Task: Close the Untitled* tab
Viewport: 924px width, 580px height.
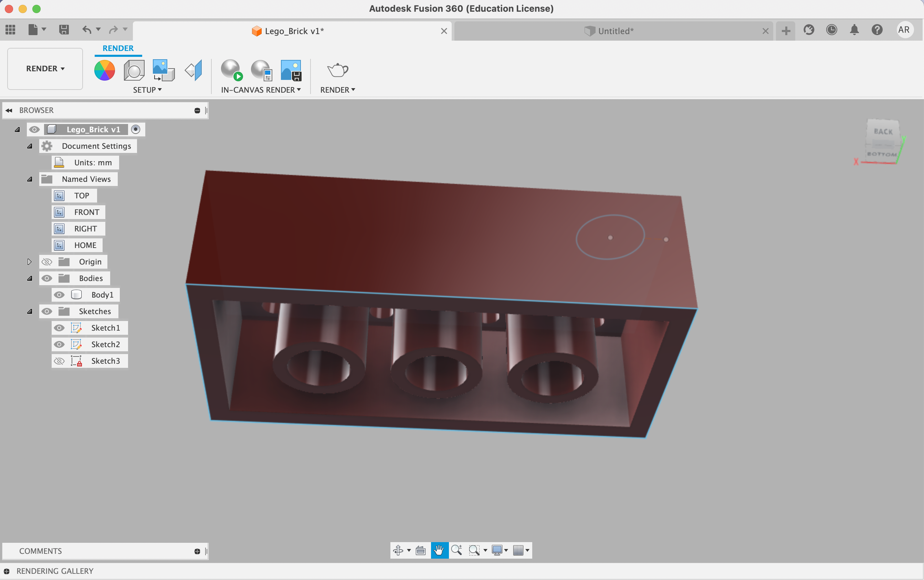Action: 765,31
